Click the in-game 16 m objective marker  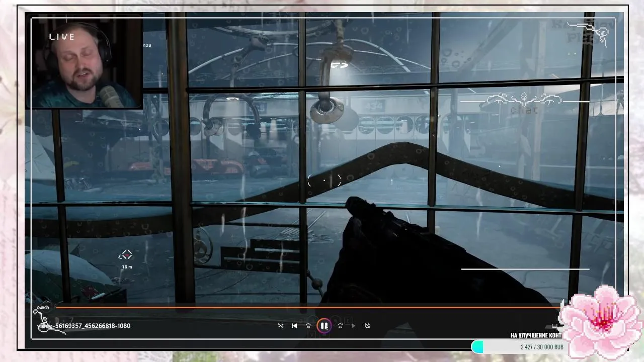(x=126, y=259)
